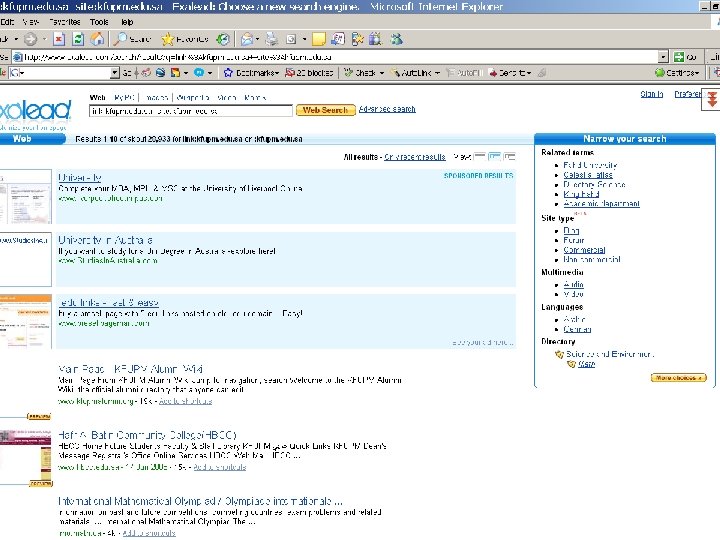The image size is (720, 540).
Task: Click the Exalead logo
Action: (35, 112)
